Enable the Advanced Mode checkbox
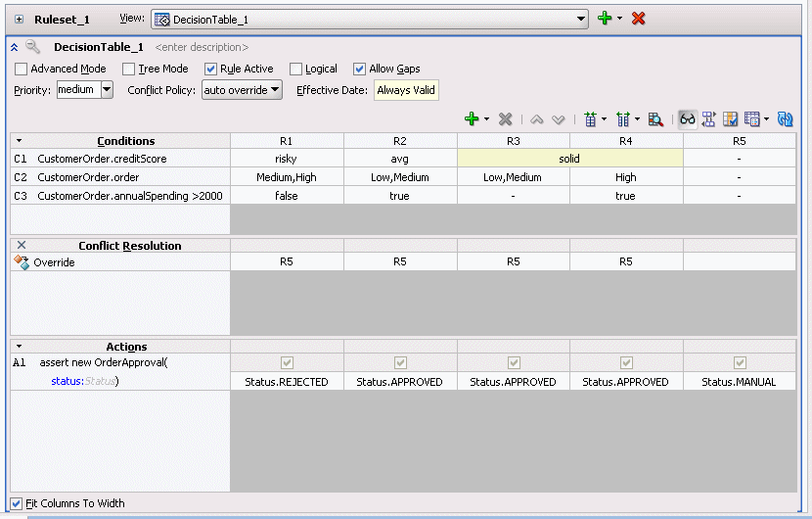The height and width of the screenshot is (519, 812). 22,70
